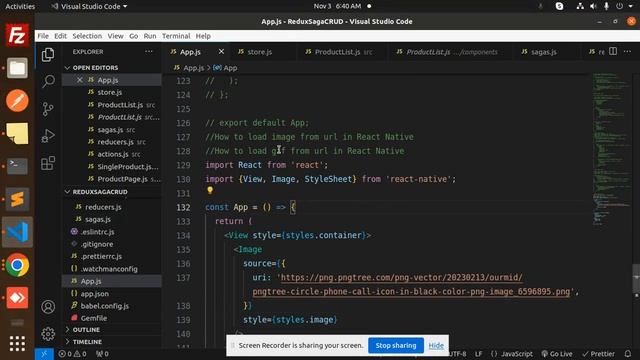Select app.json in file tree
The height and width of the screenshot is (360, 640).
(112, 293)
